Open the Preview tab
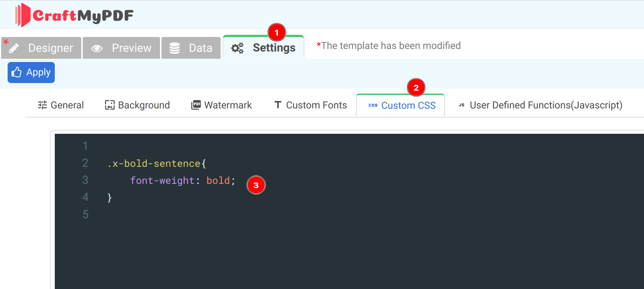Screen dimensions: 644x289 [131, 48]
